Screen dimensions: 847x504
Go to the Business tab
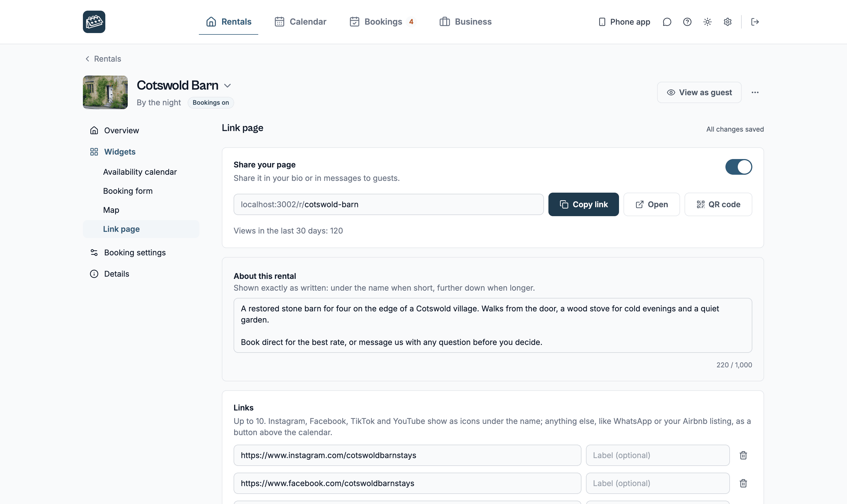[x=466, y=22]
